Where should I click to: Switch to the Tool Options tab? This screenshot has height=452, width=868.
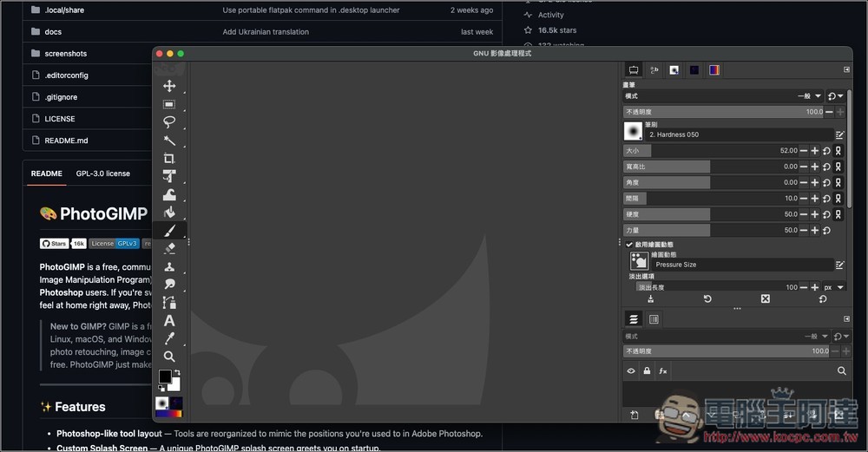pyautogui.click(x=634, y=69)
